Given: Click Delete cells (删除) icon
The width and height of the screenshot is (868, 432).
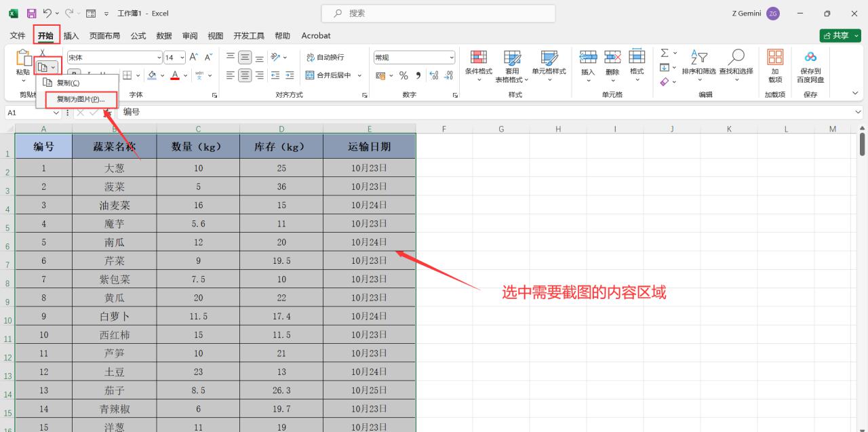Looking at the screenshot, I should pyautogui.click(x=612, y=58).
